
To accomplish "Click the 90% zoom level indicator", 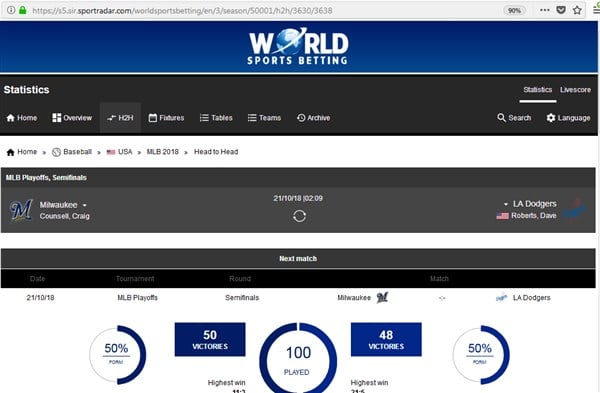I will click(x=514, y=10).
